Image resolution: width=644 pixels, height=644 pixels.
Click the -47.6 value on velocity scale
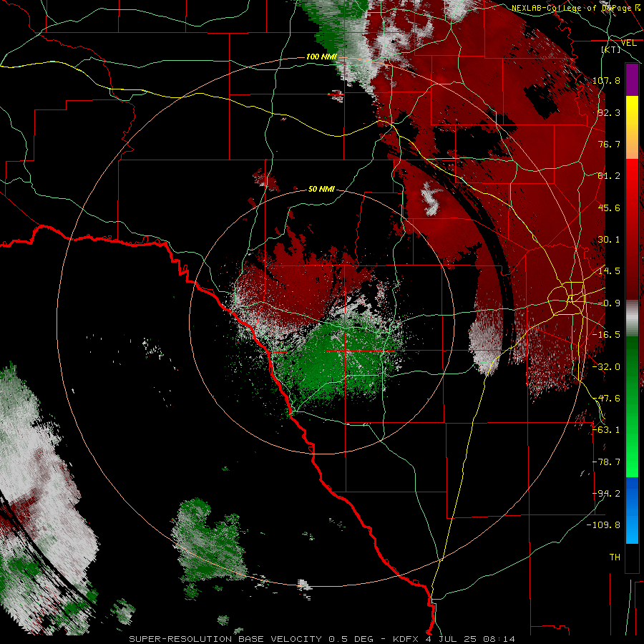pyautogui.click(x=606, y=399)
